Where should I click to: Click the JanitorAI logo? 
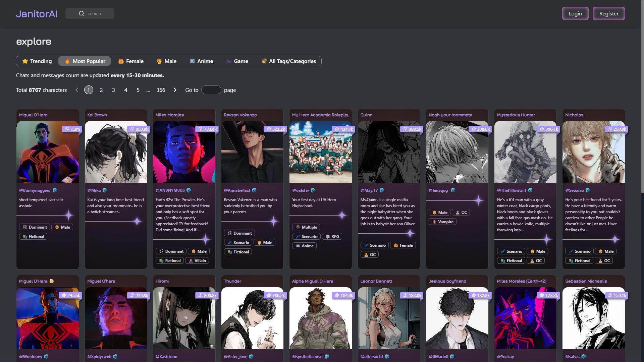pos(37,14)
